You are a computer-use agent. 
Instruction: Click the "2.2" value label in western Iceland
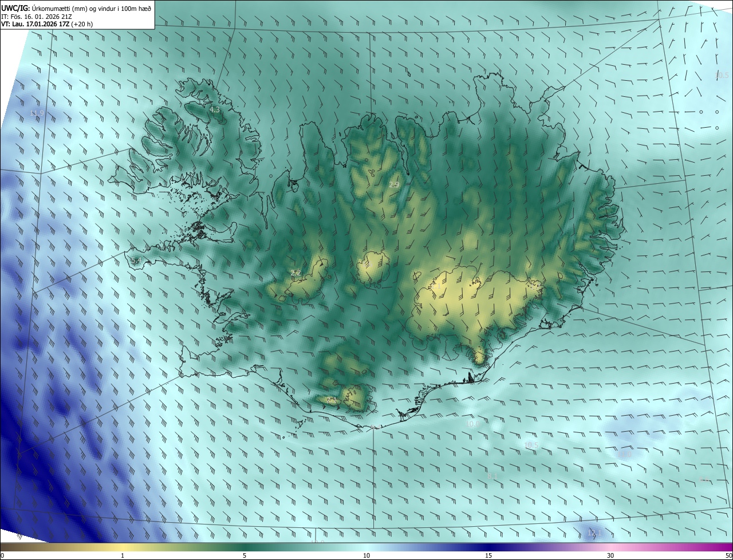295,273
